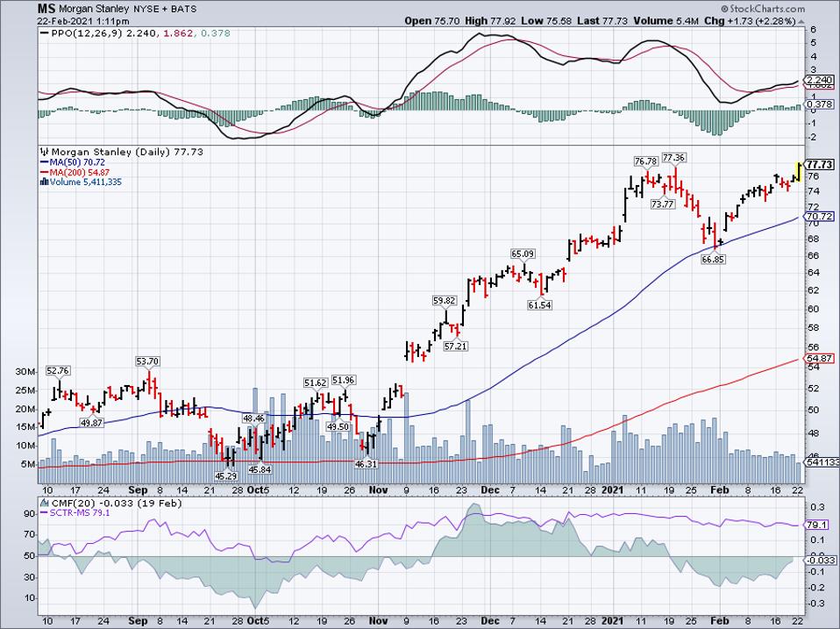Click the 53.70 September high label

click(147, 361)
